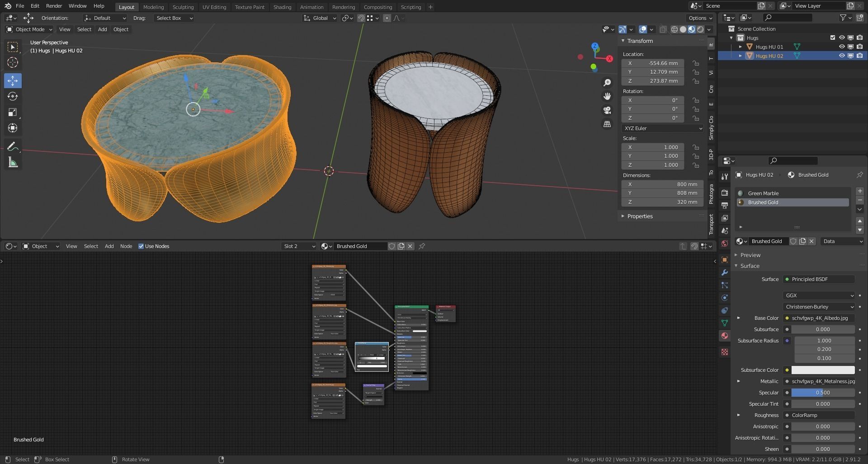Switch to the UV Editing workspace tab
Viewport: 868px width, 464px height.
(214, 7)
